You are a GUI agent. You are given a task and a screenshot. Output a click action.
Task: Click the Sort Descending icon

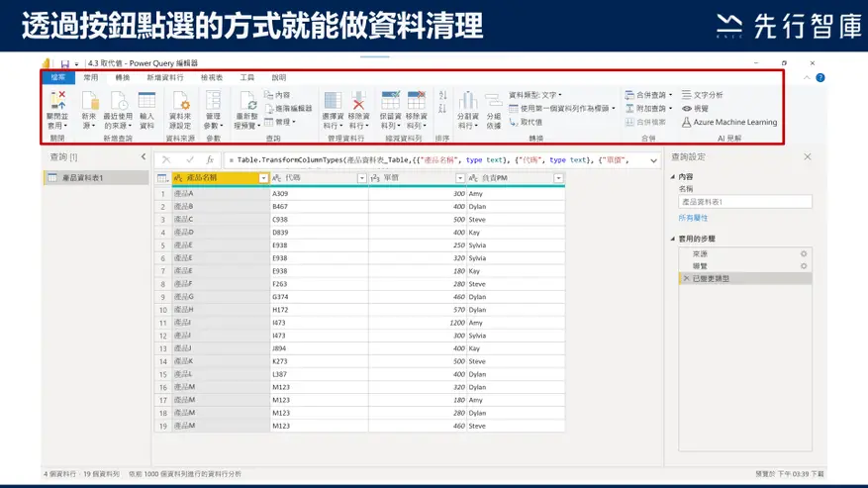(x=442, y=109)
